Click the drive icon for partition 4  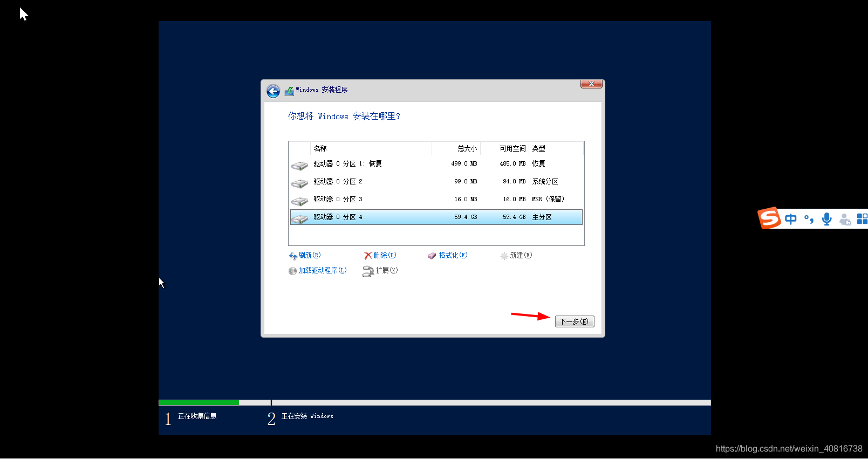tap(299, 218)
